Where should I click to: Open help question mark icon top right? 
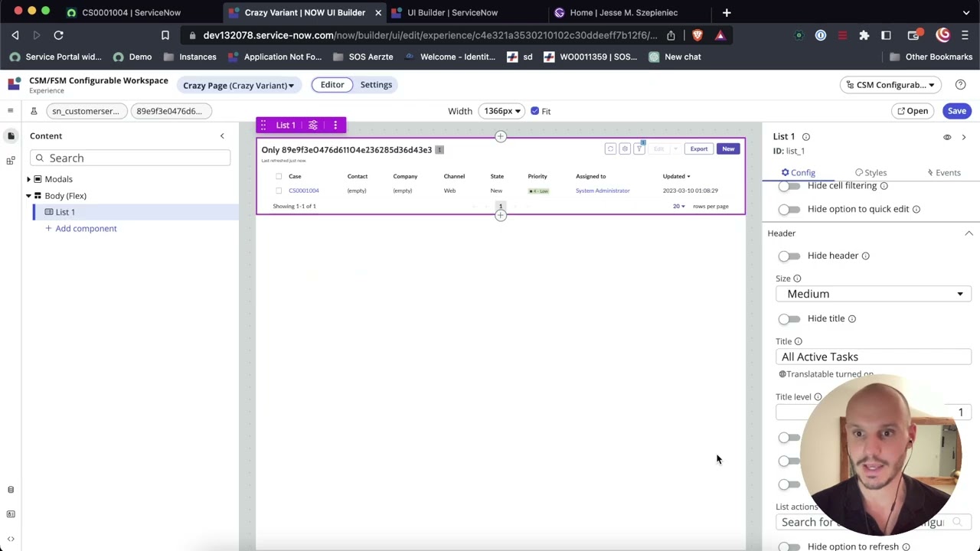[x=960, y=85]
